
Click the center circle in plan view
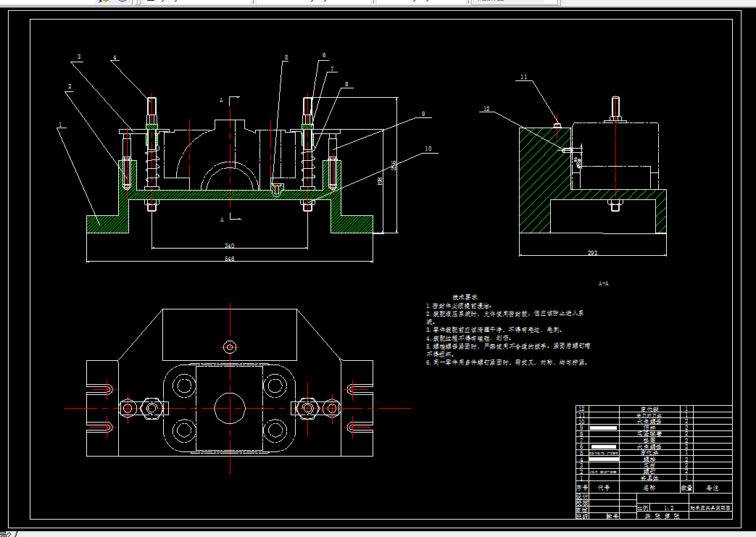230,408
